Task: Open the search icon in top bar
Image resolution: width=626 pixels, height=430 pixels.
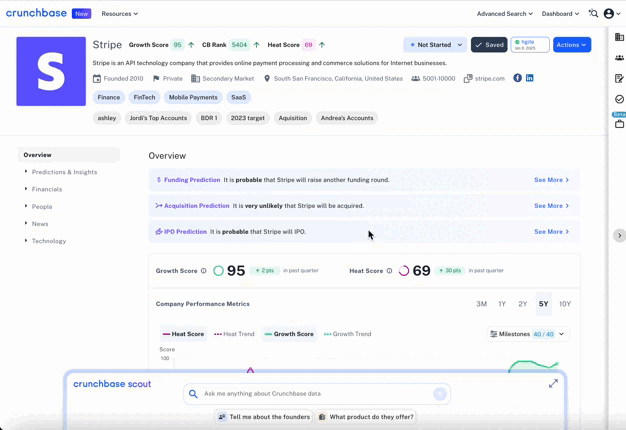Action: coord(593,14)
